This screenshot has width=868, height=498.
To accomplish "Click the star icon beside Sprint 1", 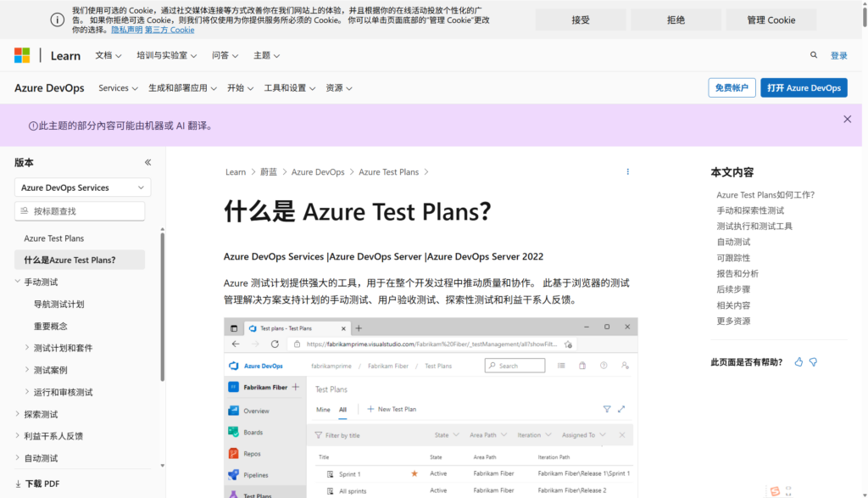I will pos(414,473).
